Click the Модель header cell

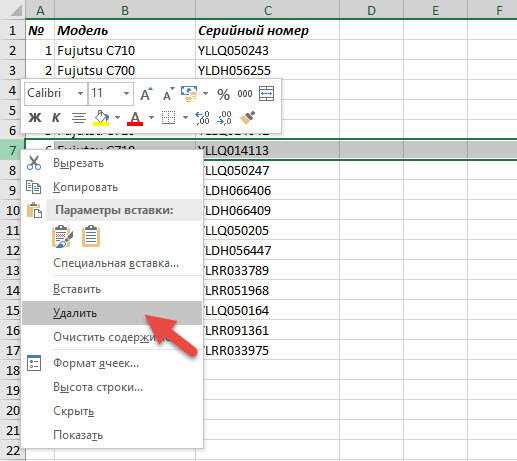(x=125, y=30)
